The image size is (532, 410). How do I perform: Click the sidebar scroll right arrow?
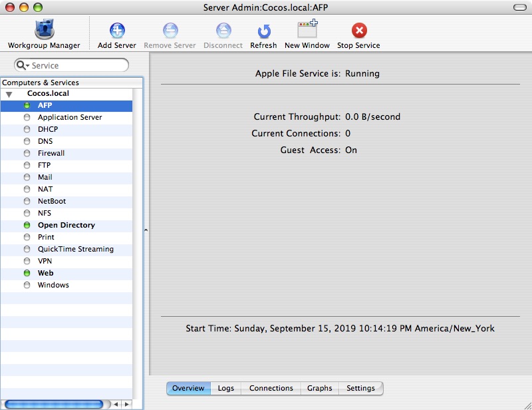(127, 404)
